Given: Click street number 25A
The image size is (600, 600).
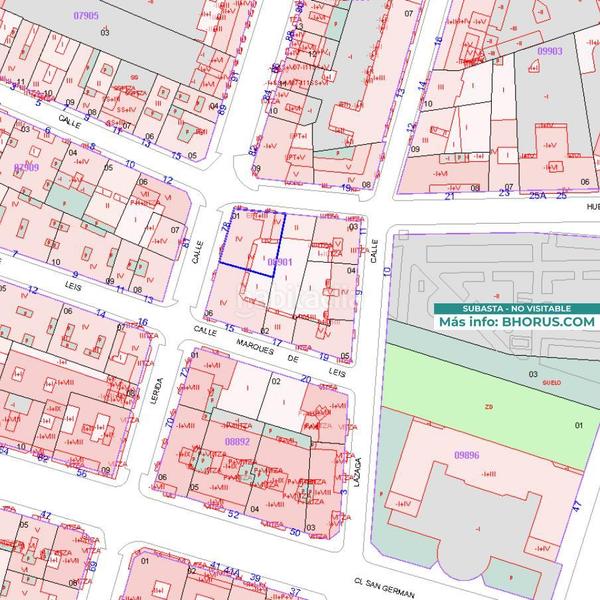Looking at the screenshot, I should (535, 196).
